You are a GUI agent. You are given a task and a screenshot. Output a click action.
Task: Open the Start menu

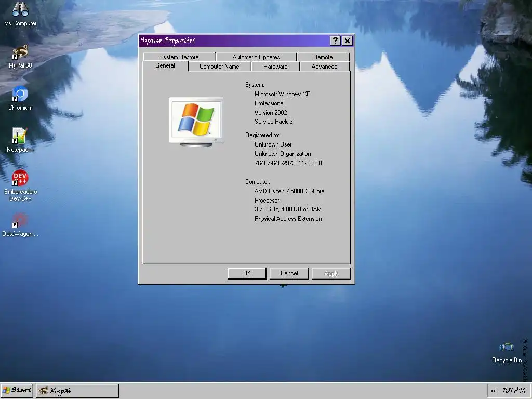coord(17,390)
